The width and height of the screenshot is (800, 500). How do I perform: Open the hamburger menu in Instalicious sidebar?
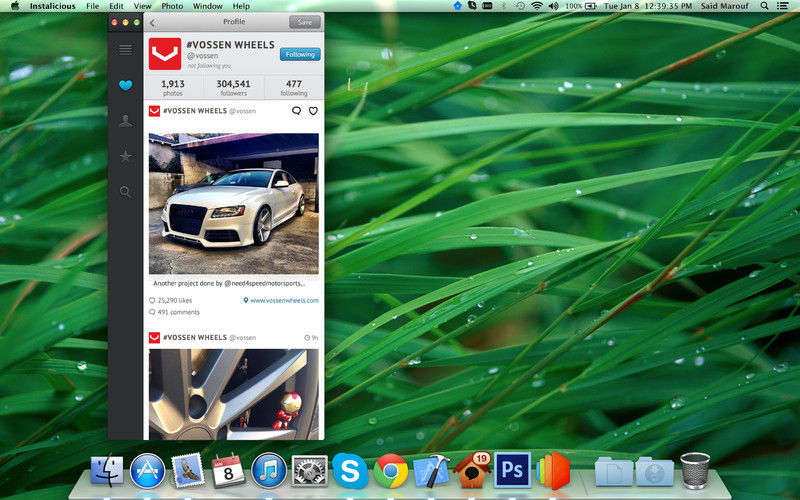click(126, 49)
